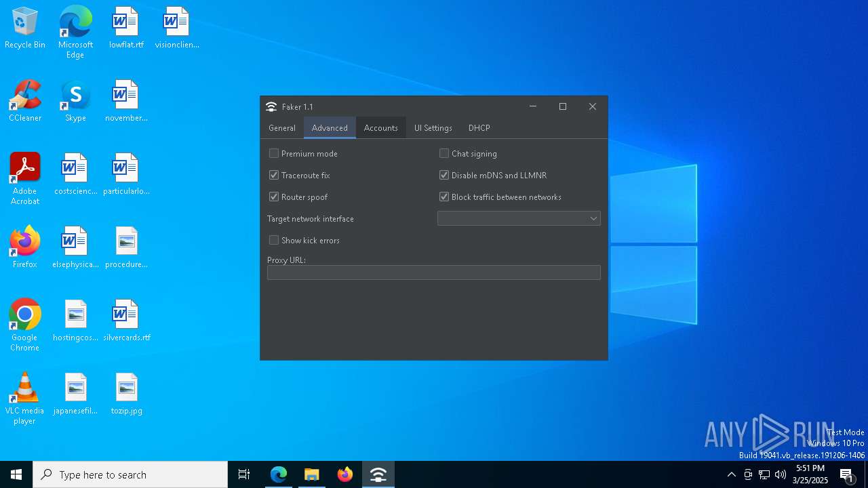Open the network tray icon
The image size is (868, 488).
[x=764, y=474]
